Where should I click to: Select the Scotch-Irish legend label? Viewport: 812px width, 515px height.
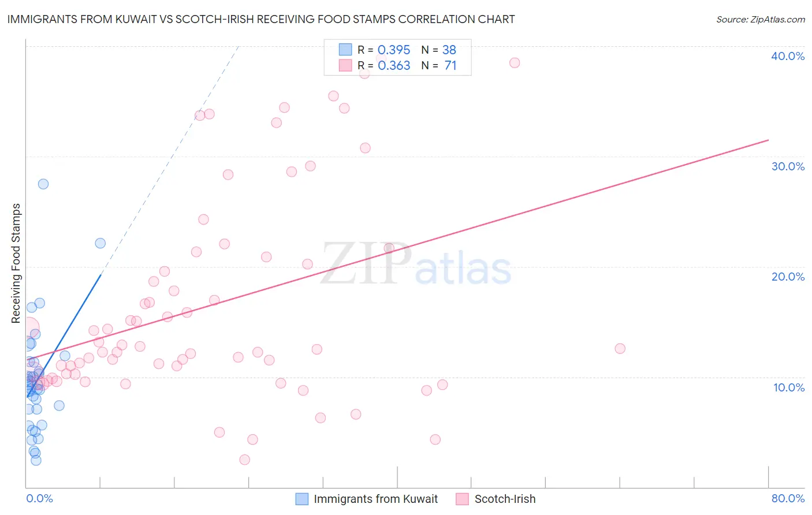pos(505,499)
